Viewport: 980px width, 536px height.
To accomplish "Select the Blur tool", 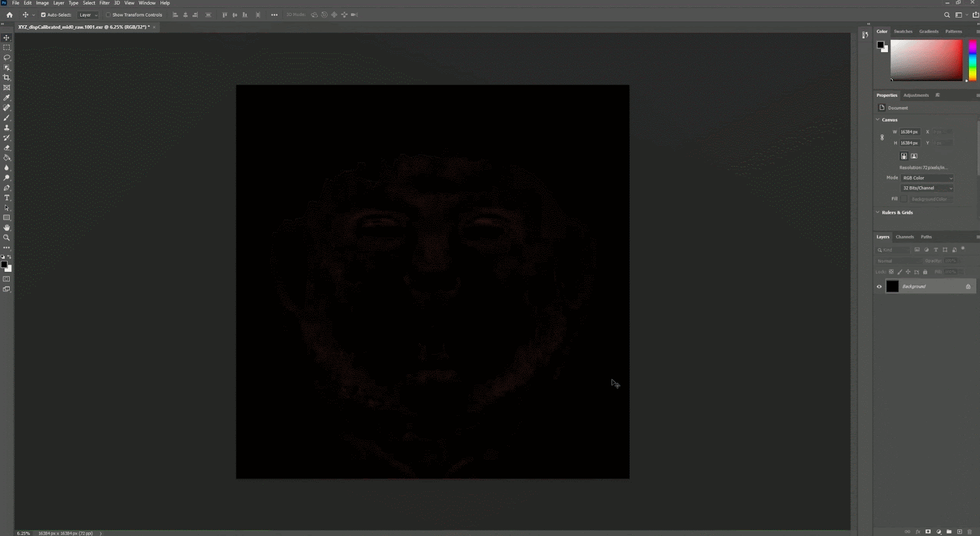I will coord(7,167).
